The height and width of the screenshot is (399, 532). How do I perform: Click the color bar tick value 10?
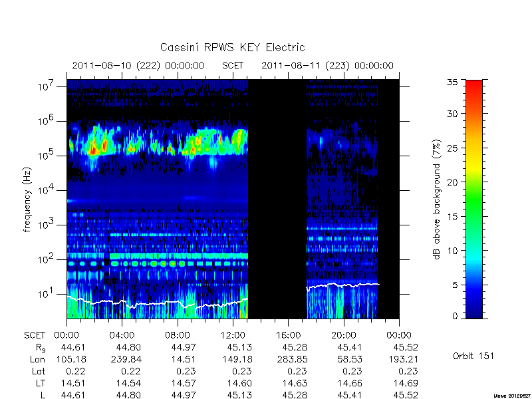[x=453, y=251]
